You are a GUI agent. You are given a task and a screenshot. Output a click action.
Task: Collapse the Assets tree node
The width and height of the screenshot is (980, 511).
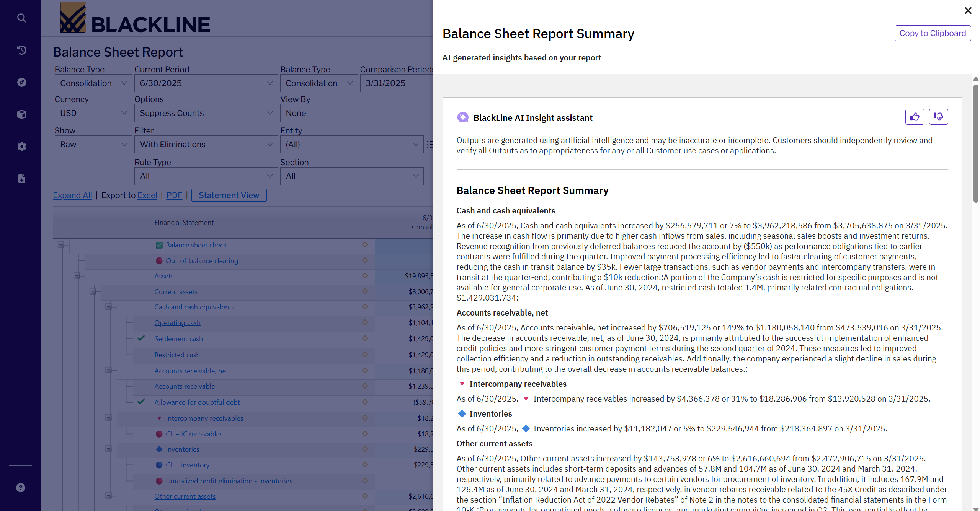point(77,275)
